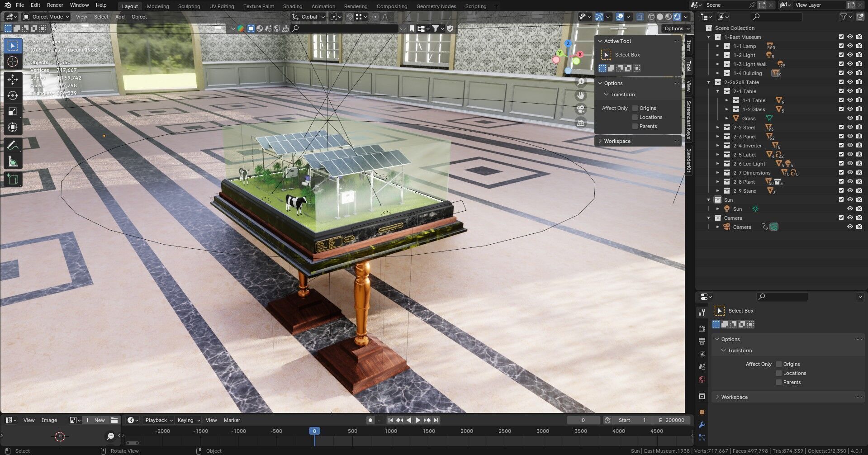Jump to the timeline end frame
This screenshot has width=868, height=455.
pyautogui.click(x=436, y=420)
